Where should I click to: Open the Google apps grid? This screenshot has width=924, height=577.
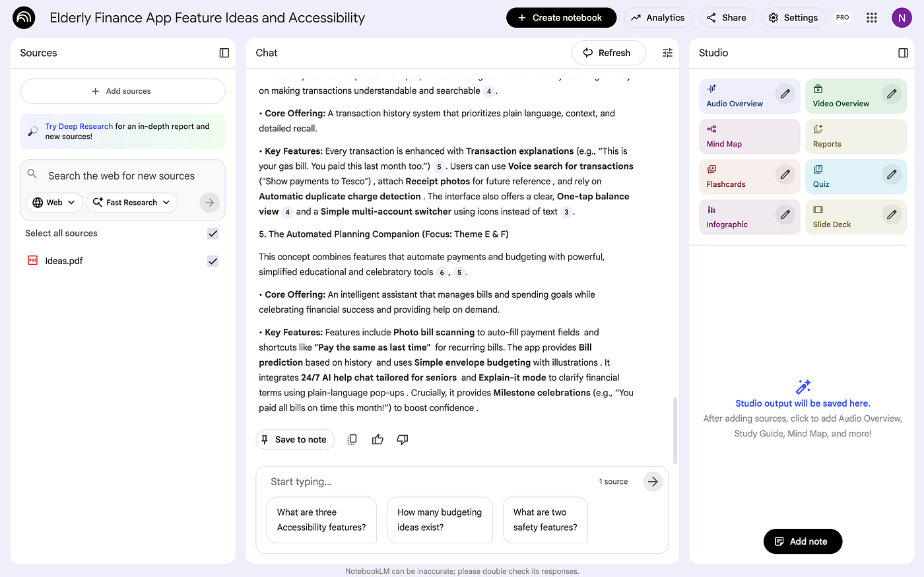click(871, 18)
